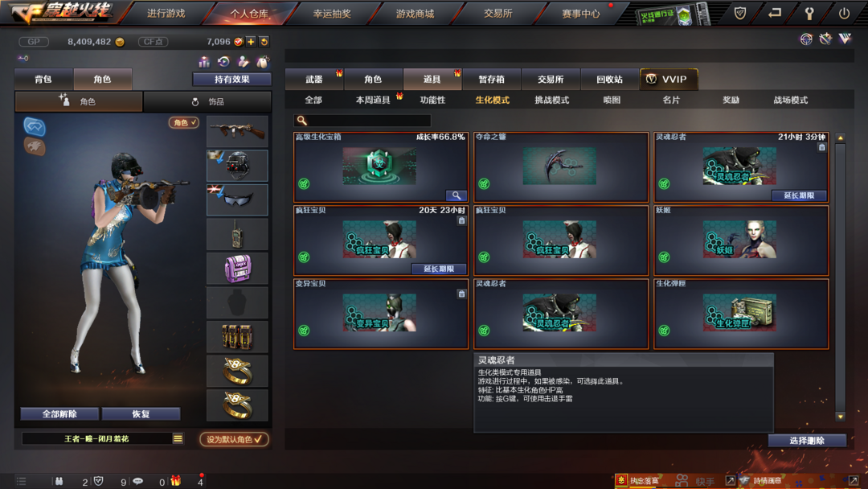Toggle the 角色 checkmark above the character preview
The image size is (868, 489).
[184, 122]
